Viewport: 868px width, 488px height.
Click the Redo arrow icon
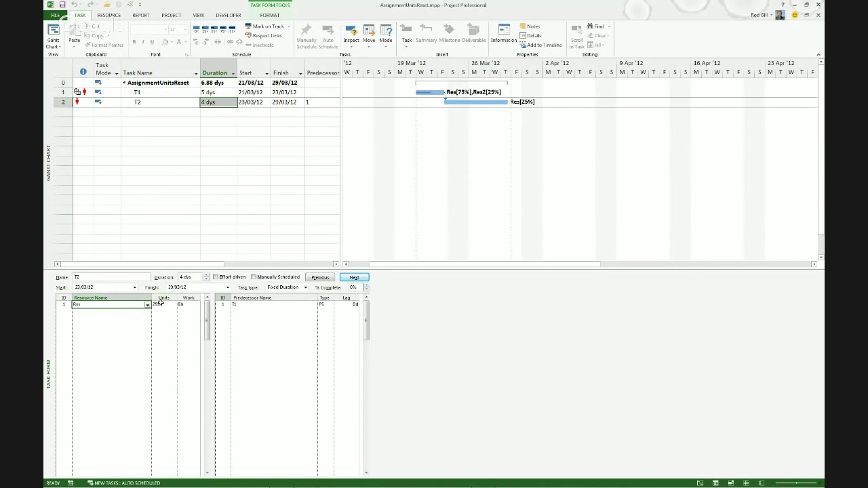click(91, 5)
